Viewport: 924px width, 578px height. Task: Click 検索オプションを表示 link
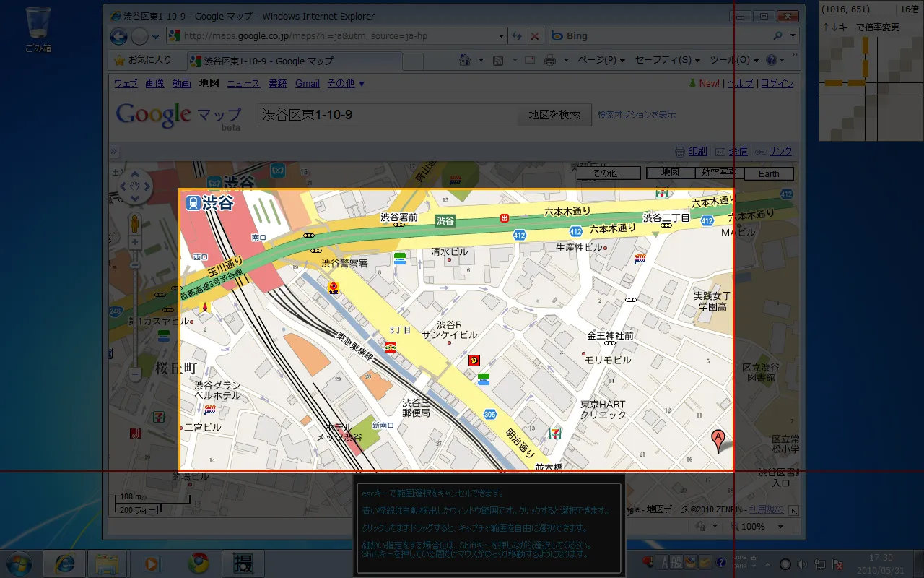click(637, 114)
